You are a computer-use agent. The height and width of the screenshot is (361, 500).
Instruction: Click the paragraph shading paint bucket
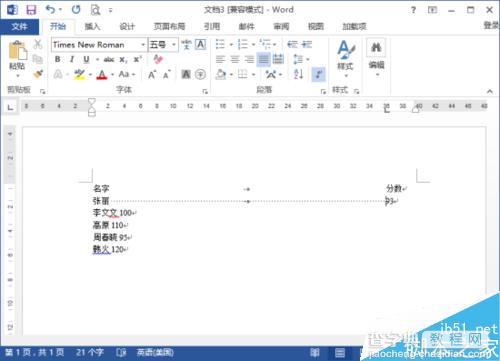221,74
